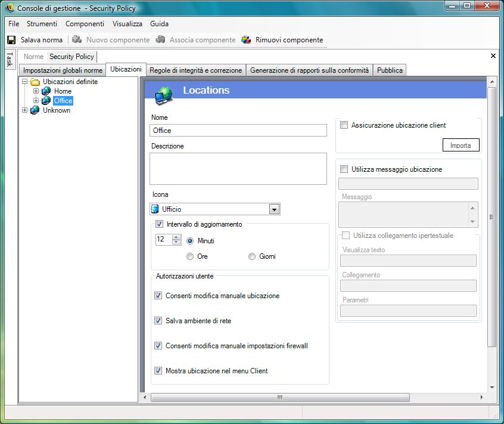The height and width of the screenshot is (424, 504).
Task: Click Rimuovi componente button text
Action: pos(290,40)
